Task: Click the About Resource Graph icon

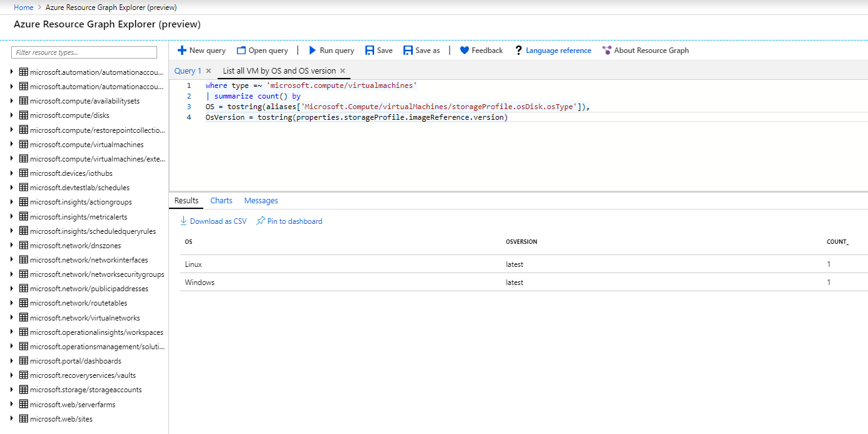Action: point(607,51)
